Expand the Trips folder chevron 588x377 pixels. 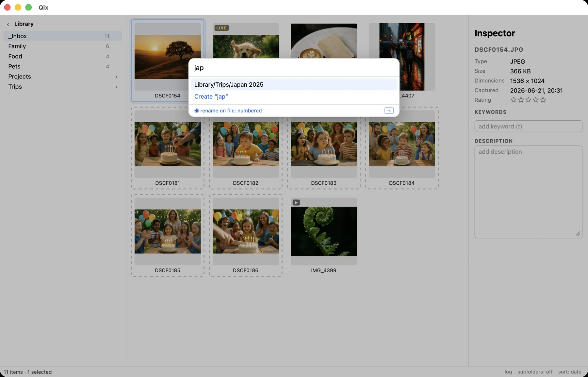tap(116, 87)
